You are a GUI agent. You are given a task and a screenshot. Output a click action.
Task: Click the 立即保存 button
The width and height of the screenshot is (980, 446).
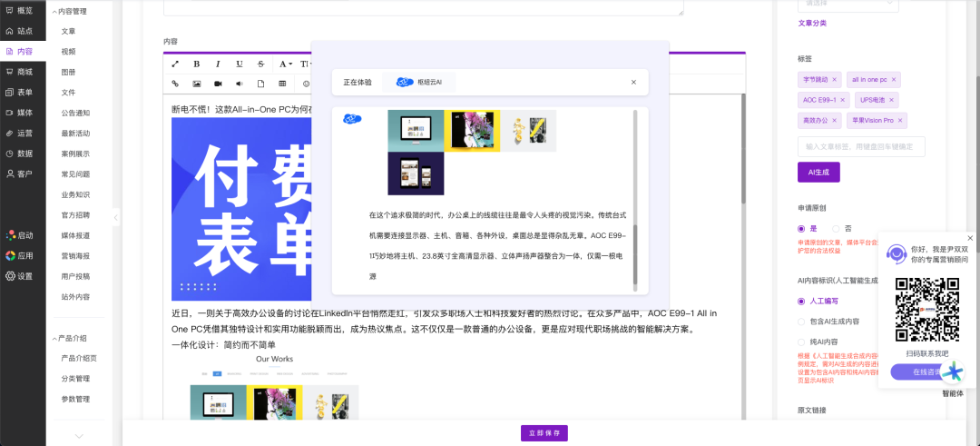coord(544,433)
